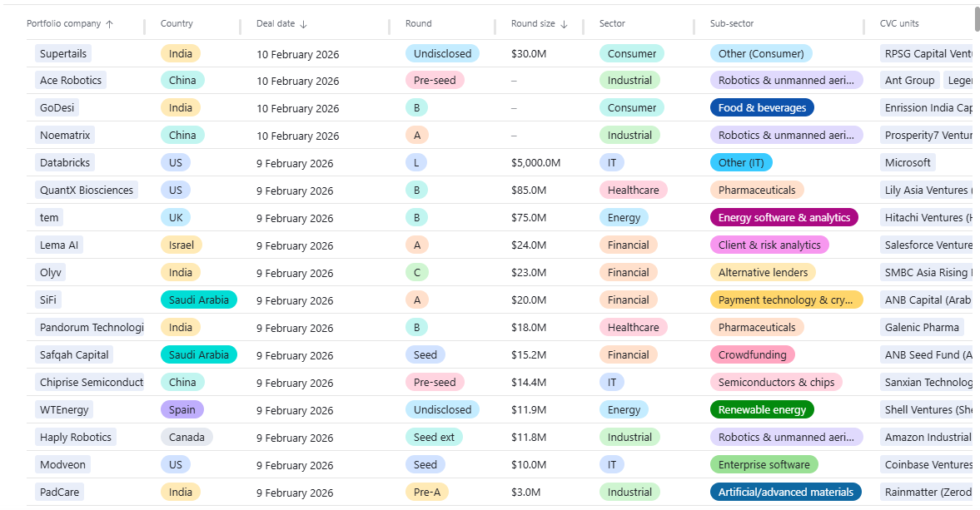Select the Energy software & analytics tag
The height and width of the screenshot is (510, 980).
pyautogui.click(x=784, y=218)
